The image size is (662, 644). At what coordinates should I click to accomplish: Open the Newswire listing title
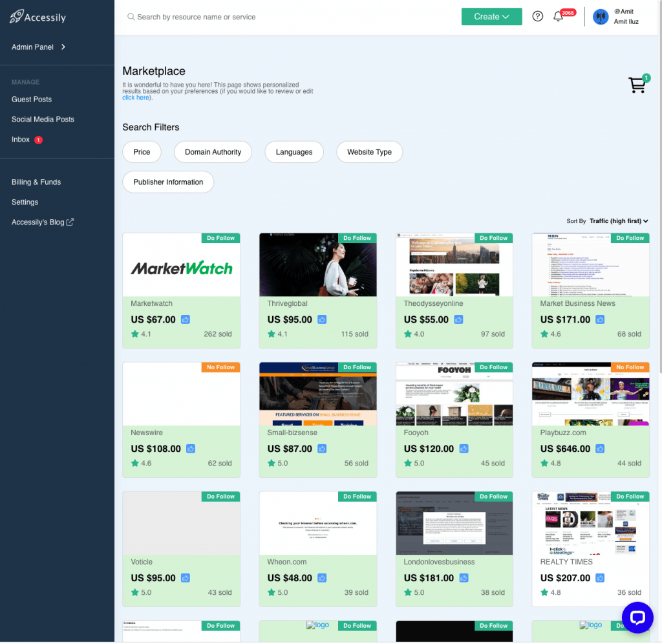[147, 433]
